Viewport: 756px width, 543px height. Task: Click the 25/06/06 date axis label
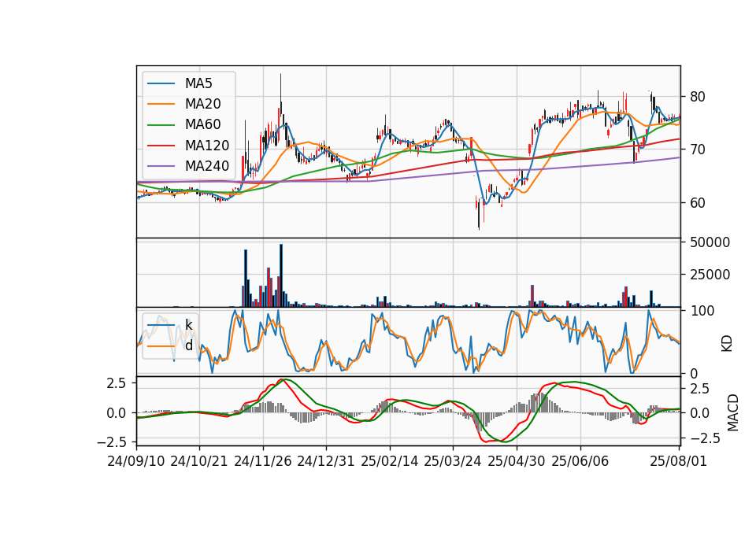pos(580,461)
